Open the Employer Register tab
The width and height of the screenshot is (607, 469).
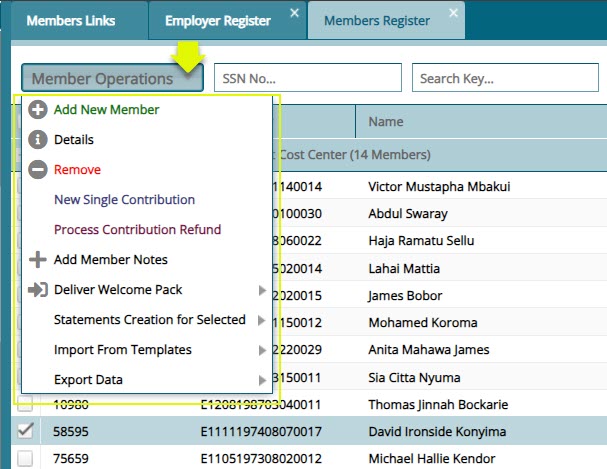click(x=217, y=20)
